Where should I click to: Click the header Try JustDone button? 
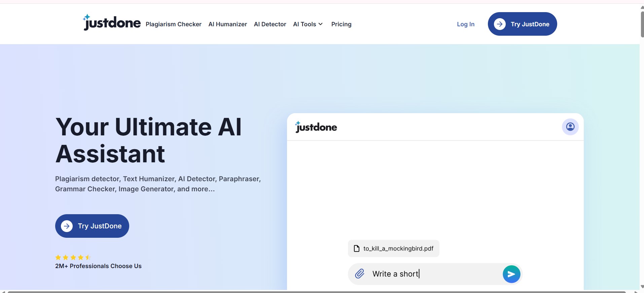tap(522, 24)
